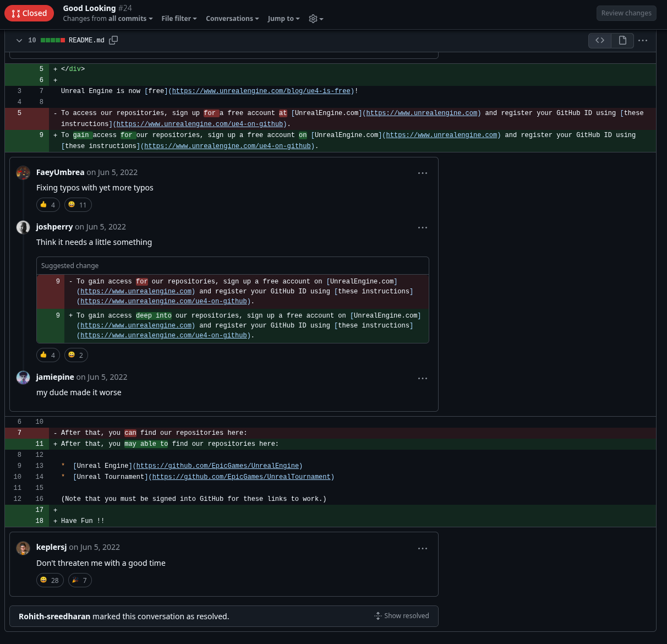Open options menu on jamiepine's comment
667x644 pixels.
click(x=423, y=378)
